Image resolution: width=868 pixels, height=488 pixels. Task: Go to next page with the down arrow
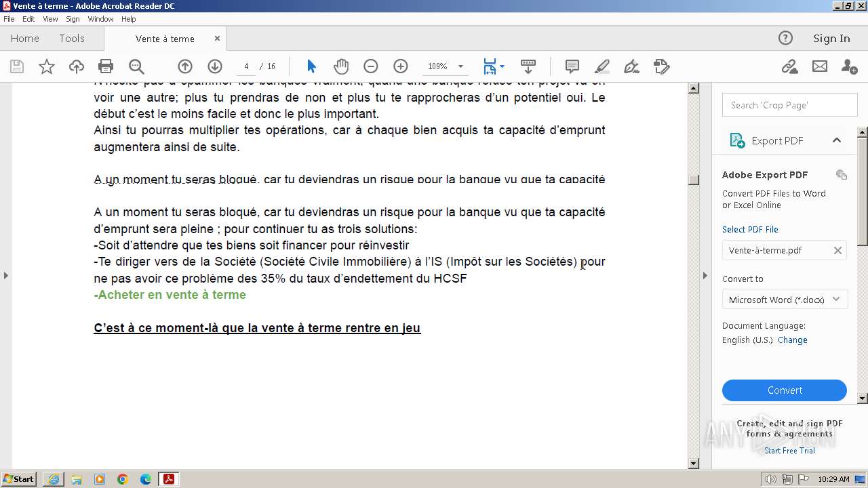click(215, 66)
